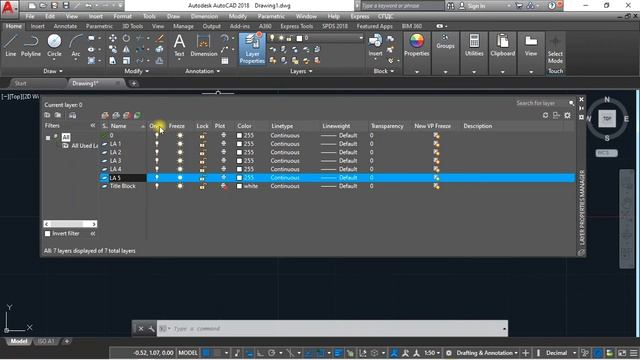
Task: Open the Insert ribbon tab
Action: 38,26
